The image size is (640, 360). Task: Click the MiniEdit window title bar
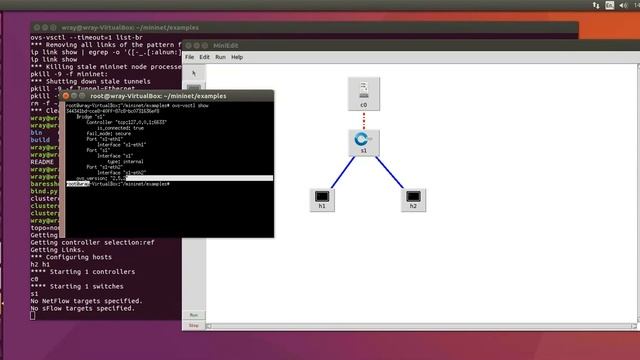tap(410, 45)
